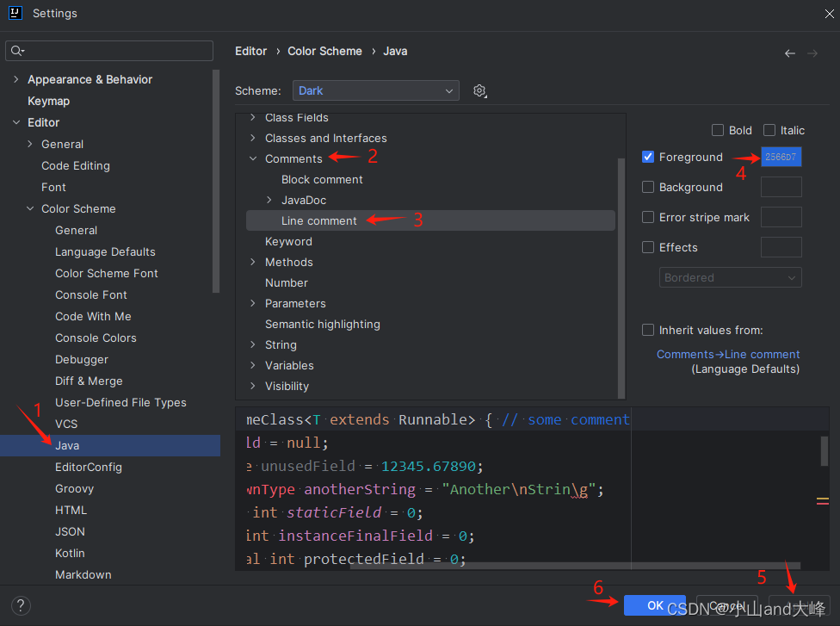Open Console Font settings

[x=91, y=294]
